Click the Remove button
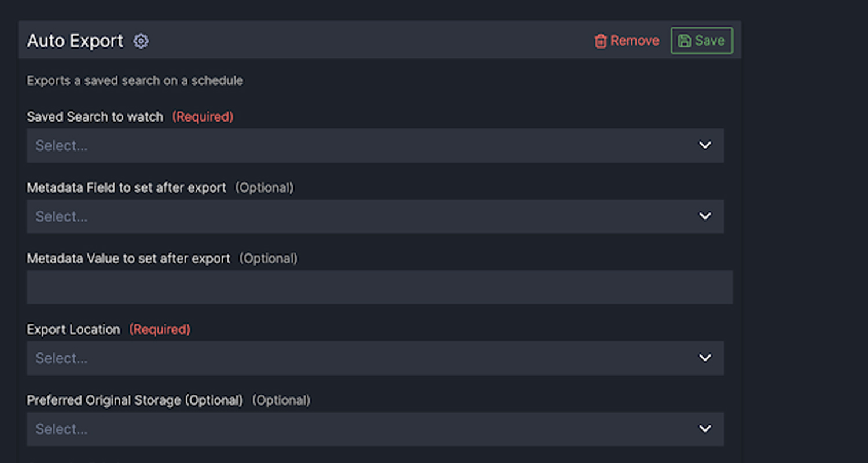 [626, 41]
